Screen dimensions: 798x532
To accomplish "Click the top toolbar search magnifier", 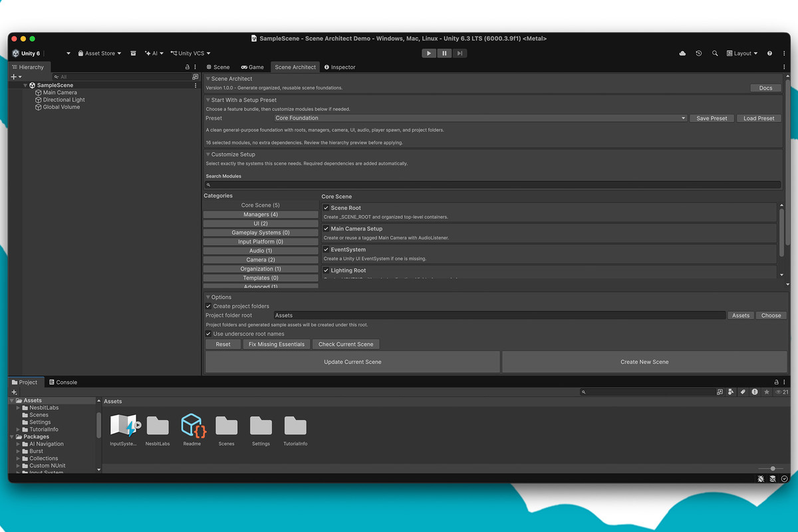I will point(715,53).
